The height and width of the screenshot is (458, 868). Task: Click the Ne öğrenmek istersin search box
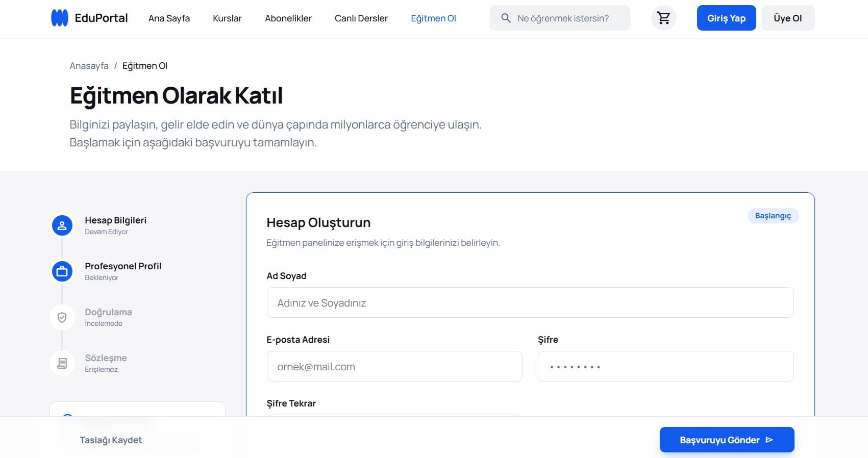[x=566, y=18]
